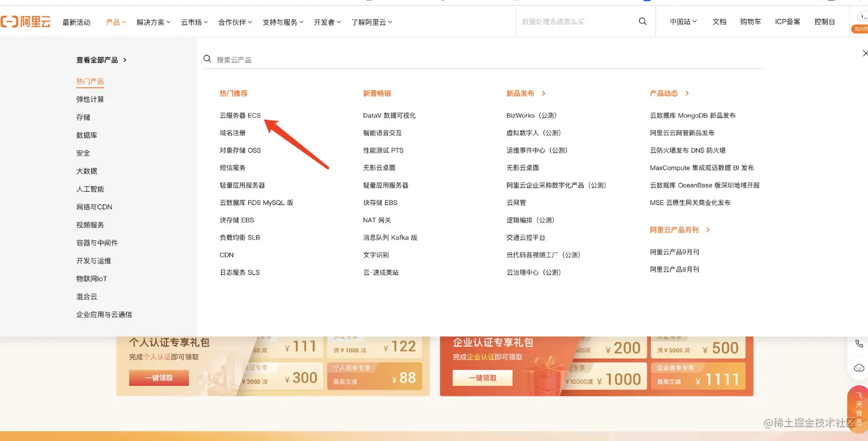Open 日志服务 SLS product link

click(239, 272)
